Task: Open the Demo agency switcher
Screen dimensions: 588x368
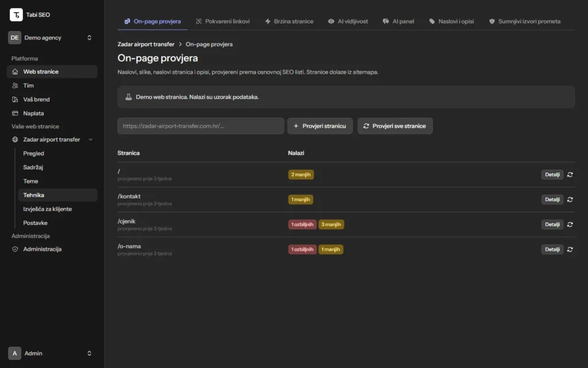Action: [x=52, y=37]
